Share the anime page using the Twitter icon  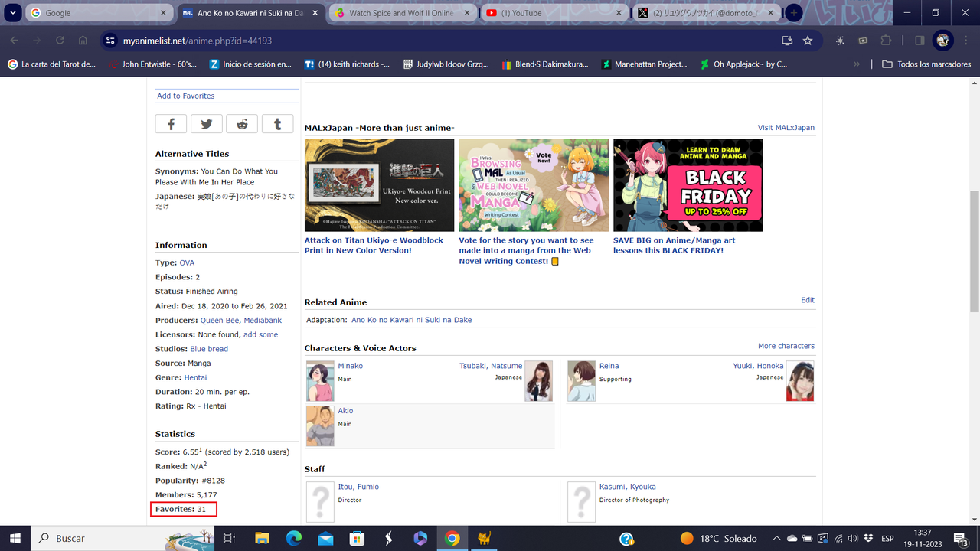(x=206, y=123)
